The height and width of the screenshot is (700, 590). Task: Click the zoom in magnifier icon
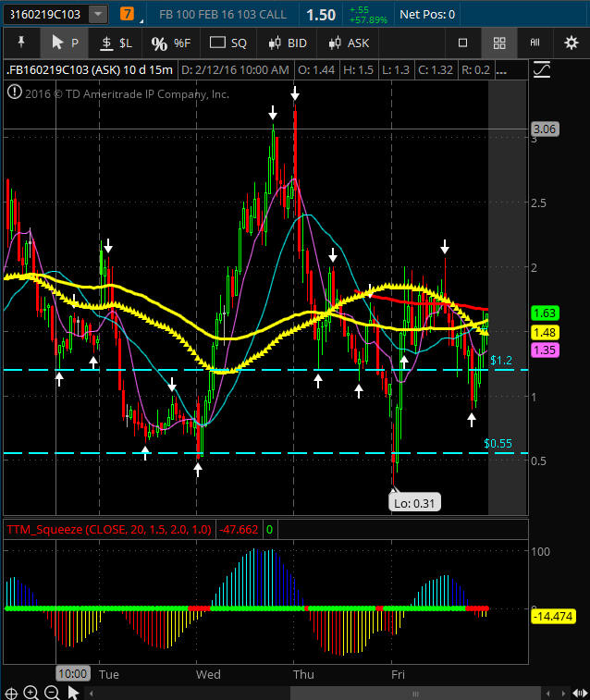31,692
